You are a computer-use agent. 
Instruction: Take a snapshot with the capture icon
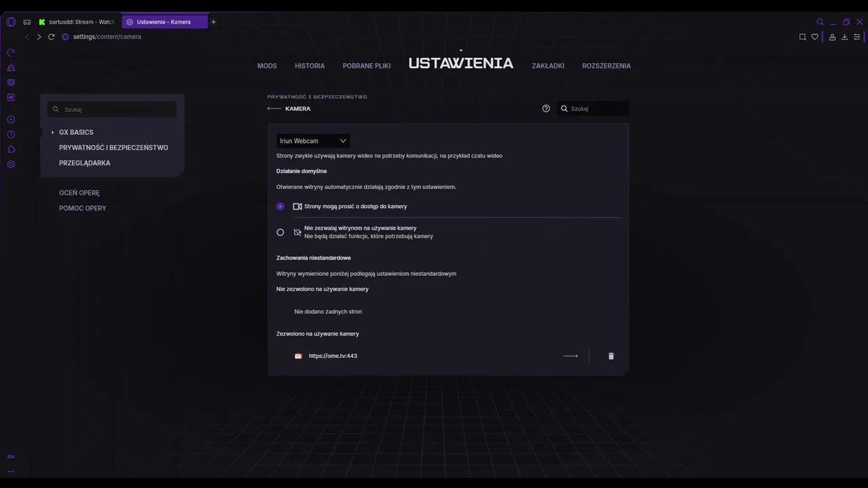[802, 37]
